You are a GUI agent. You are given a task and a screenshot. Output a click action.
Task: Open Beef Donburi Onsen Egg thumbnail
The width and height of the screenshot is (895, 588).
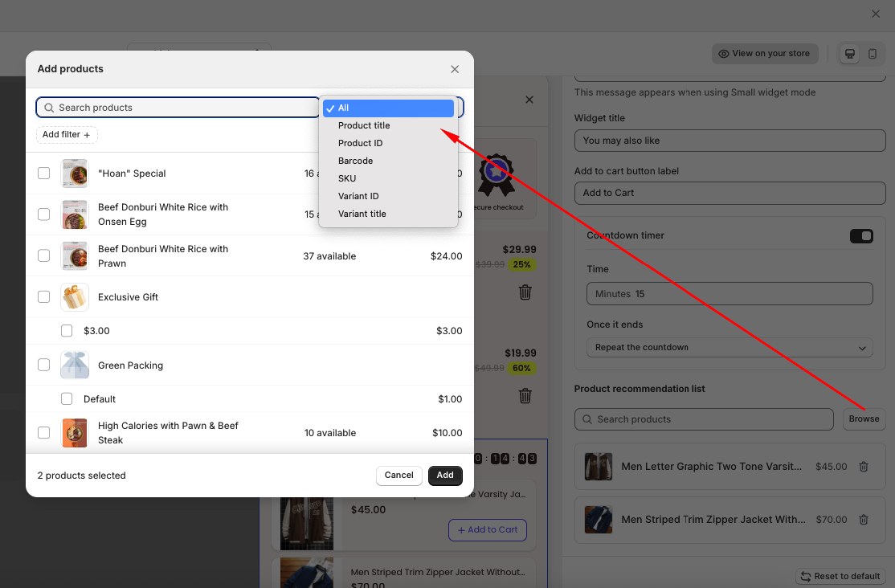coord(75,214)
